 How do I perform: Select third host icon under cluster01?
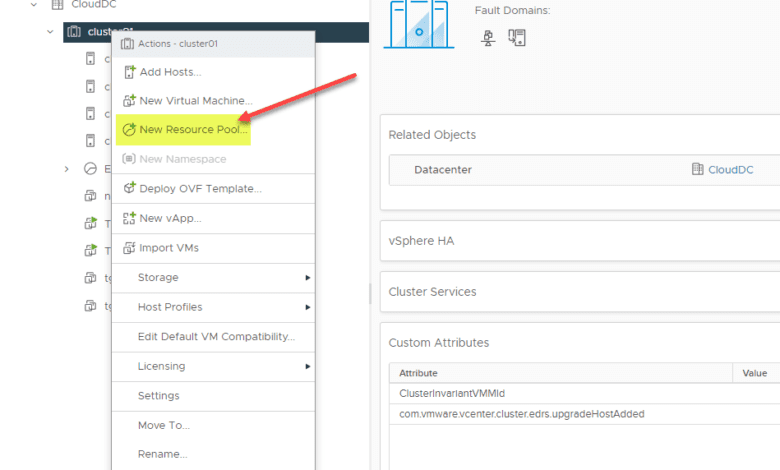[90, 113]
